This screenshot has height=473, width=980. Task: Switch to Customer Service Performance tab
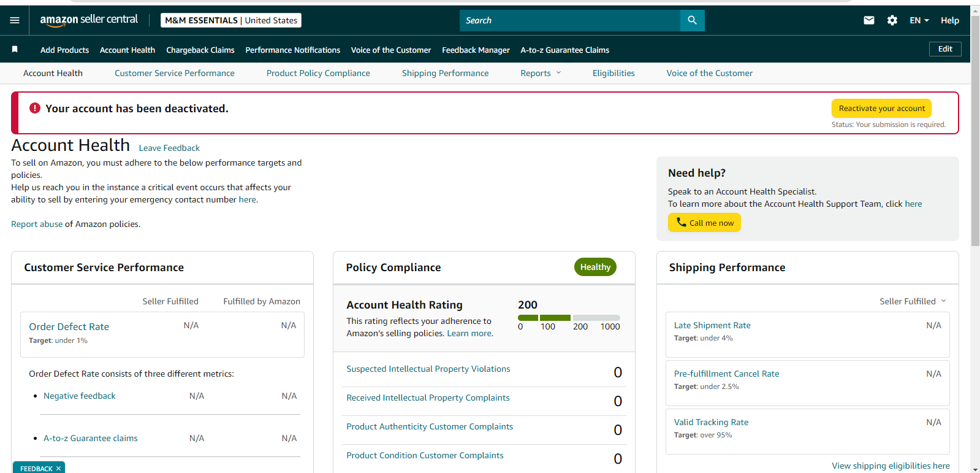175,73
